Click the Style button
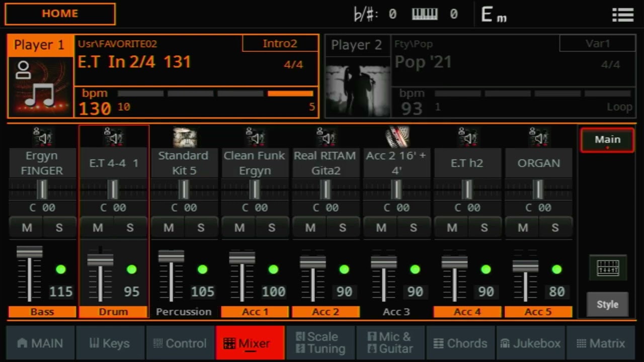This screenshot has height=362, width=644. 607,304
